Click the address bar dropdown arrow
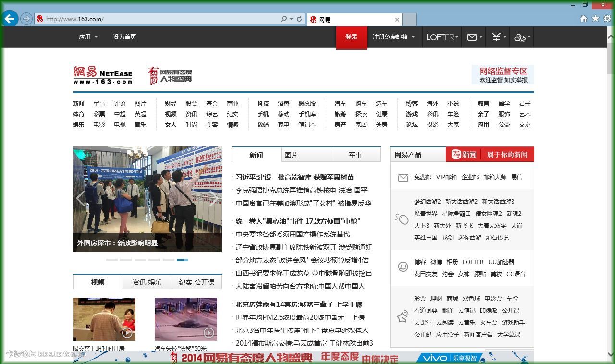615x364 pixels. point(291,19)
